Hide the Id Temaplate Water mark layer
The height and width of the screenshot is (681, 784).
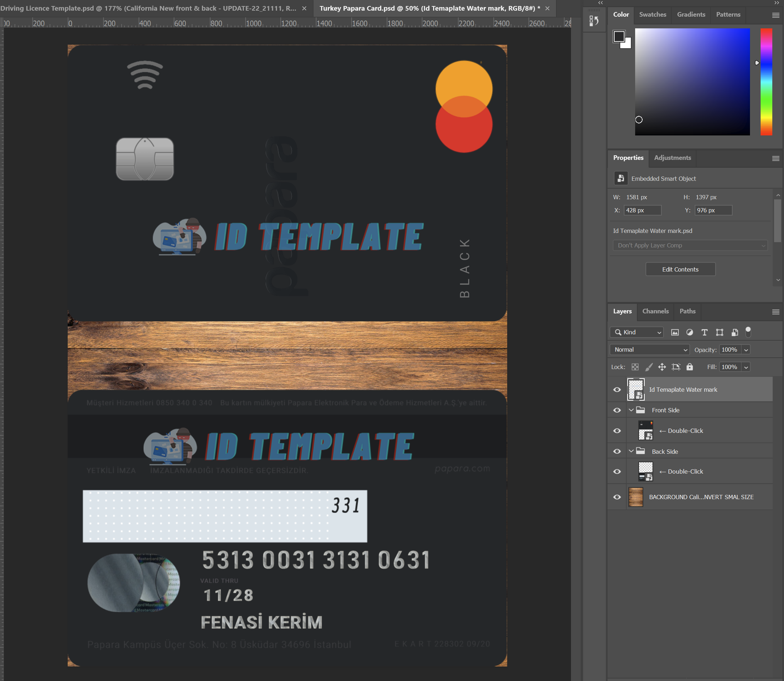(x=617, y=390)
